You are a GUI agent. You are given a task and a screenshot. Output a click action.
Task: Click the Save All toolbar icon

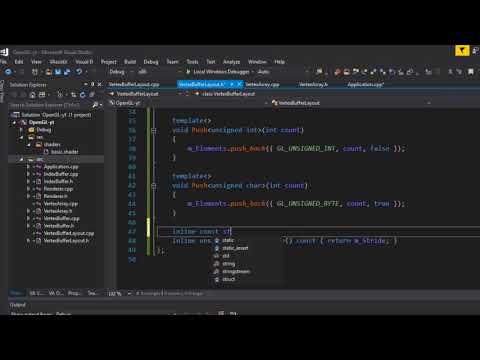pos(67,72)
